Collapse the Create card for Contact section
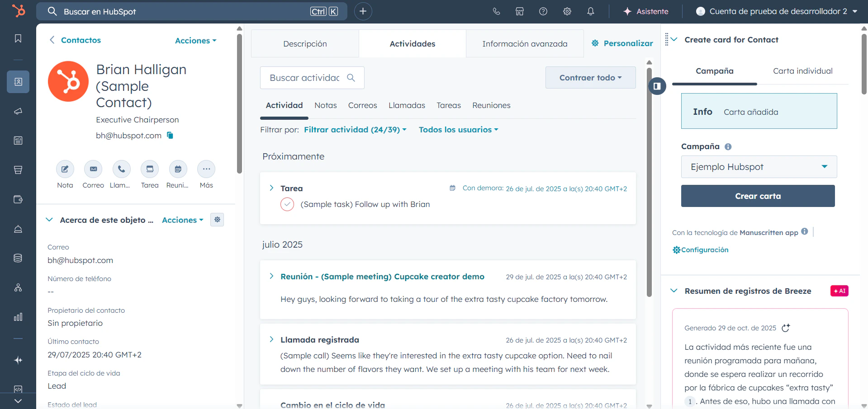The image size is (868, 409). click(x=674, y=39)
